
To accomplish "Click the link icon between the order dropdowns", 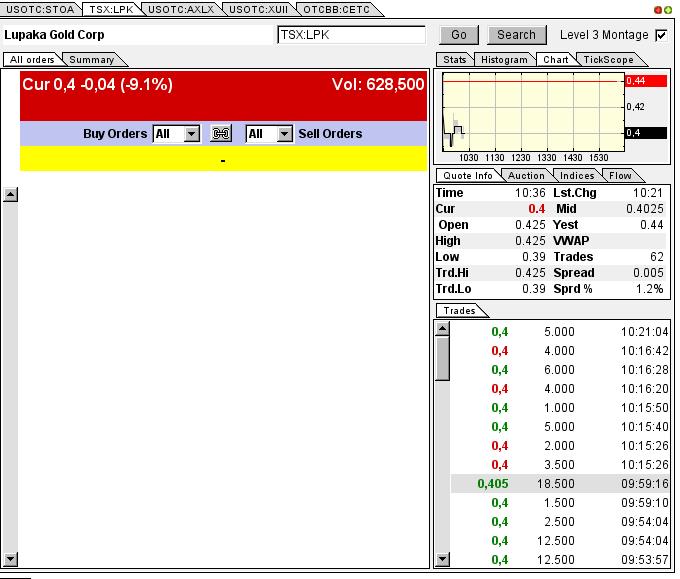I will 222,134.
